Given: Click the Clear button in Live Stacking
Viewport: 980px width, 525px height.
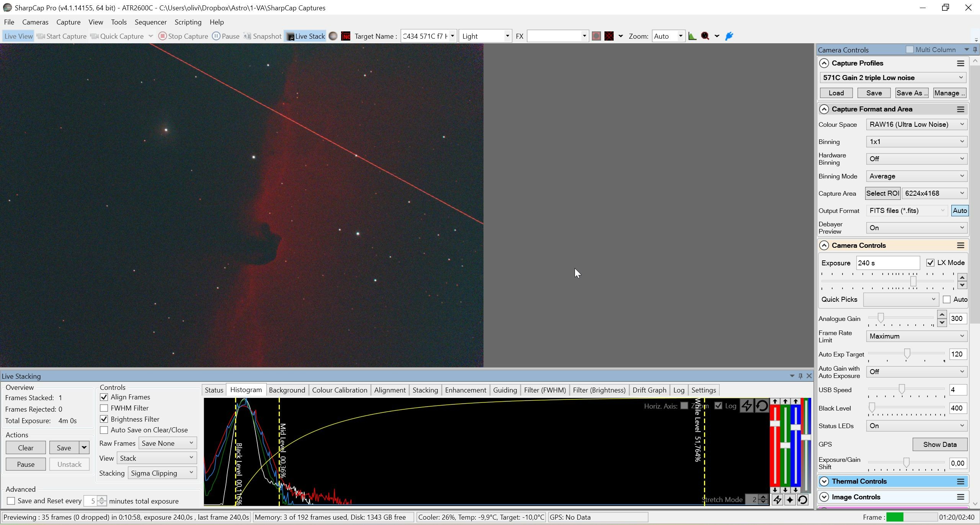Looking at the screenshot, I should [x=26, y=448].
